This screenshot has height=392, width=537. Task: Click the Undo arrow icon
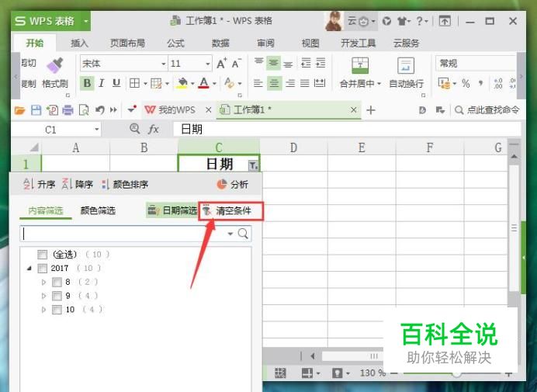[x=99, y=110]
